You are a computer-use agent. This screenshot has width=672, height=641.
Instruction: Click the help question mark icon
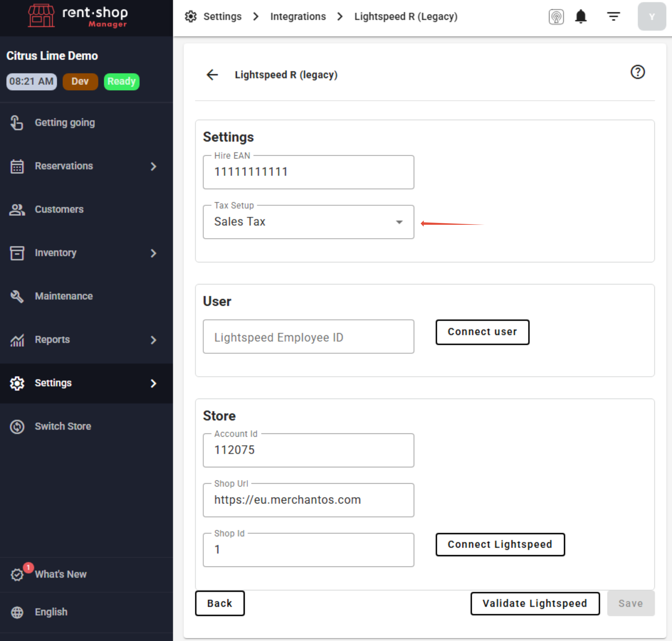[x=637, y=72]
